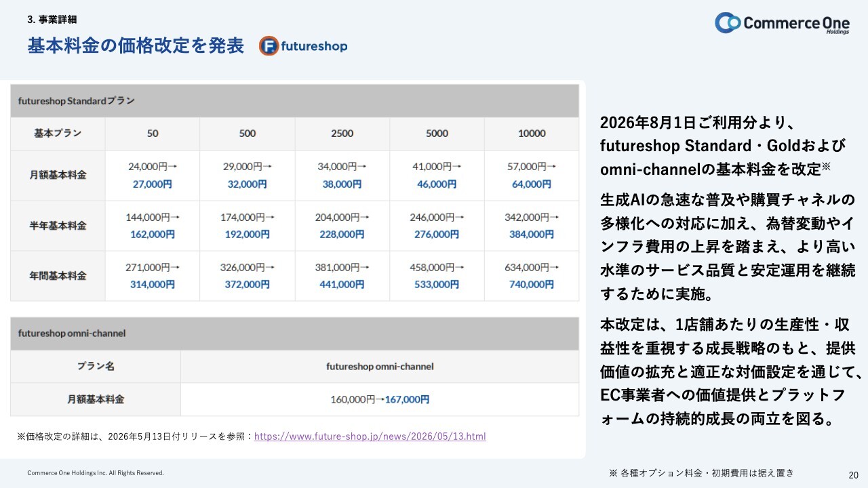Viewport: 868px width, 488px height.
Task: Click the 半年基本料金 row label
Action: [58, 225]
